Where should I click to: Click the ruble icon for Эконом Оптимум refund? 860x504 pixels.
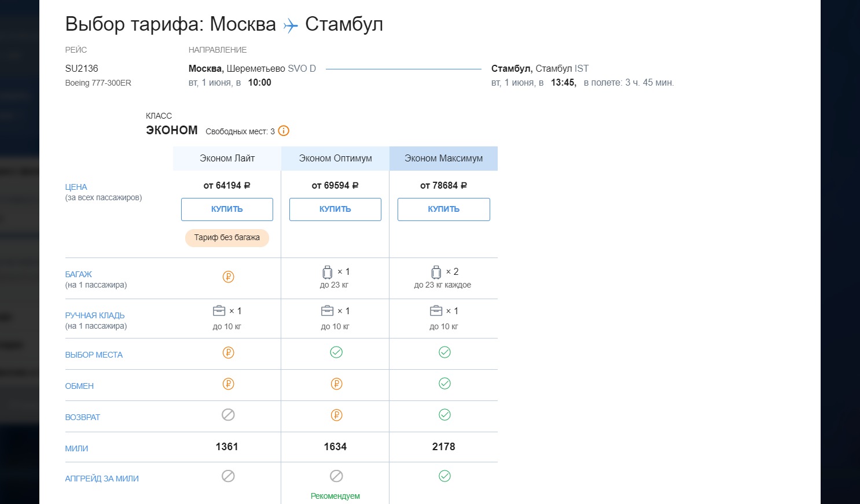click(336, 415)
